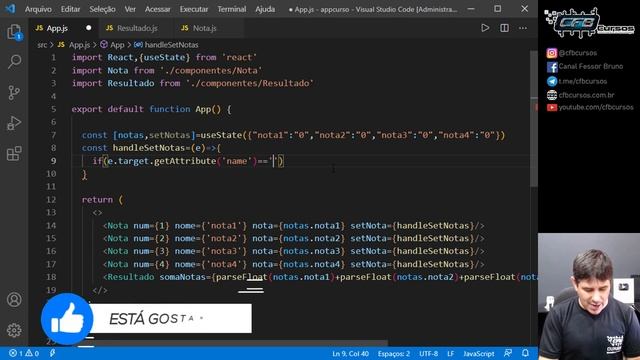
Task: Open the @cfbcursos Instagram icon
Action: click(x=552, y=53)
